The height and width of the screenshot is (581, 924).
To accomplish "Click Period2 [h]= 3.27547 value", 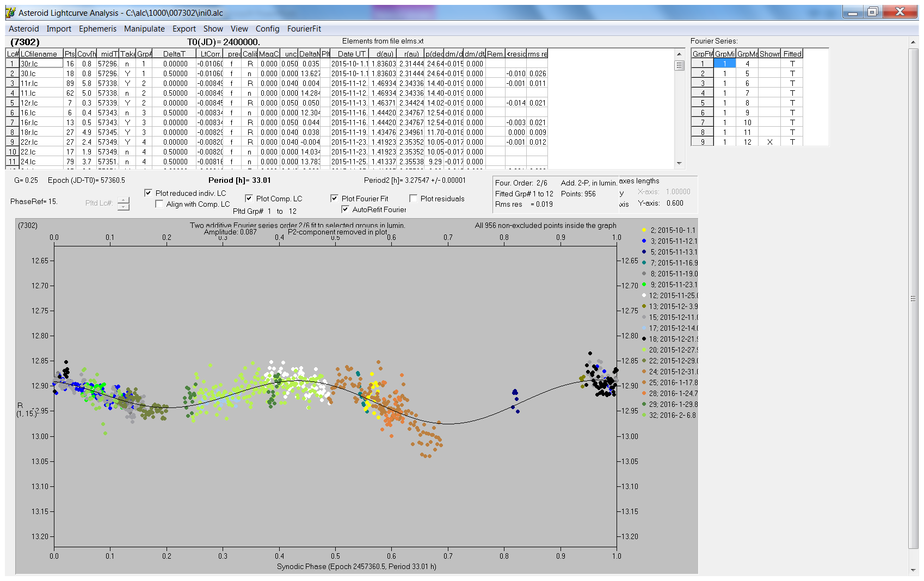I will (415, 180).
